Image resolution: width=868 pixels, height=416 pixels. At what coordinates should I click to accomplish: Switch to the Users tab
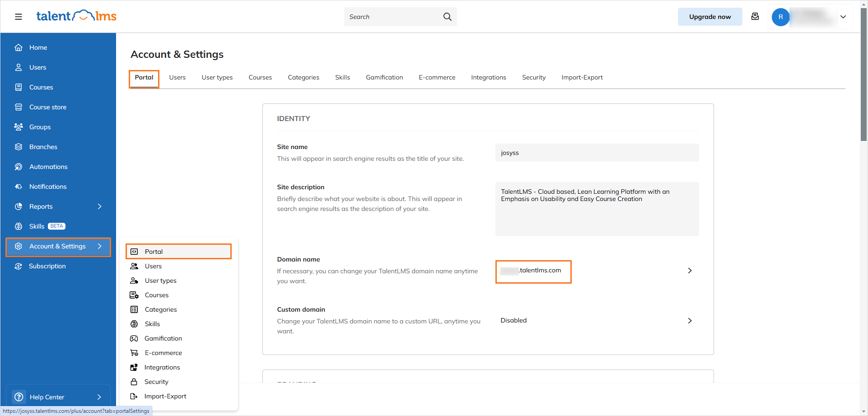click(x=177, y=78)
